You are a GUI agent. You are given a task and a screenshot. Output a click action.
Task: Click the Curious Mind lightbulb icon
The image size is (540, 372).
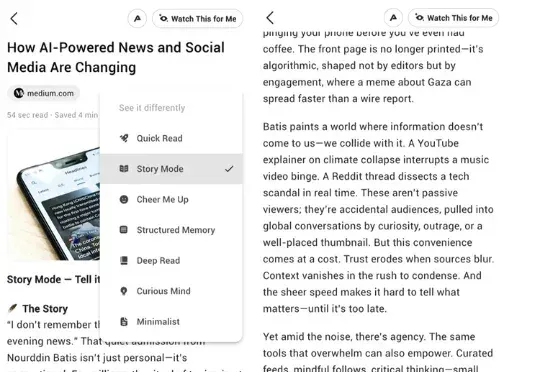pos(124,291)
